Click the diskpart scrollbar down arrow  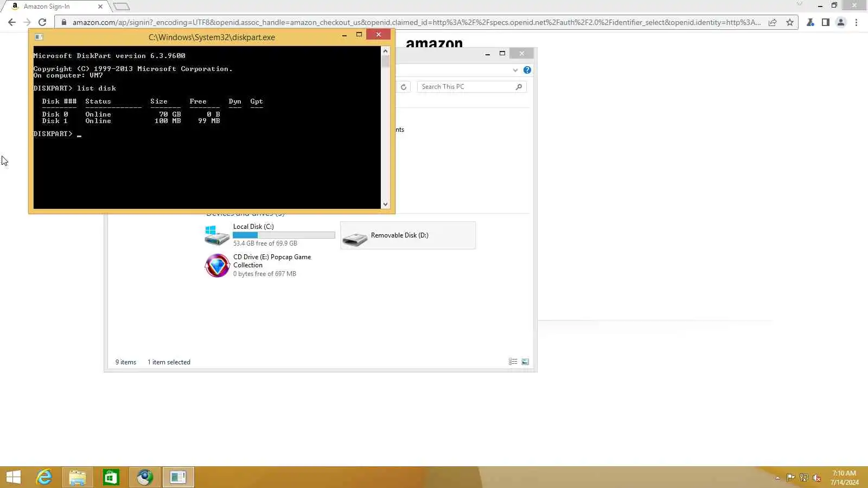(x=385, y=204)
